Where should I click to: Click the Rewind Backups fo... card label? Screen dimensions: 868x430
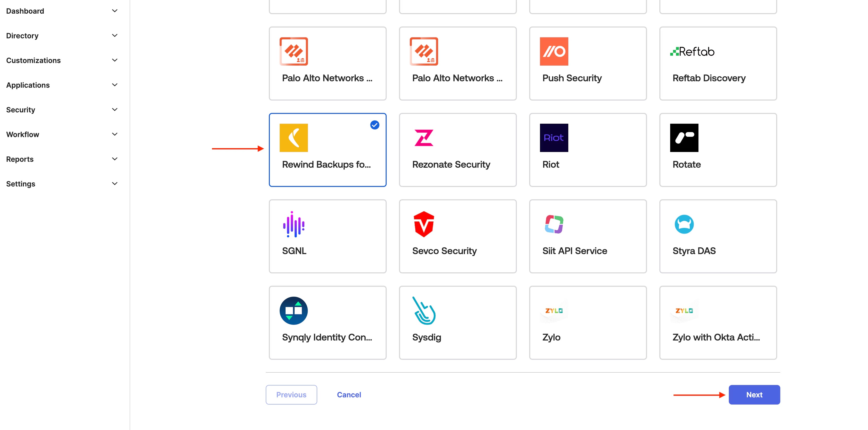tap(326, 165)
